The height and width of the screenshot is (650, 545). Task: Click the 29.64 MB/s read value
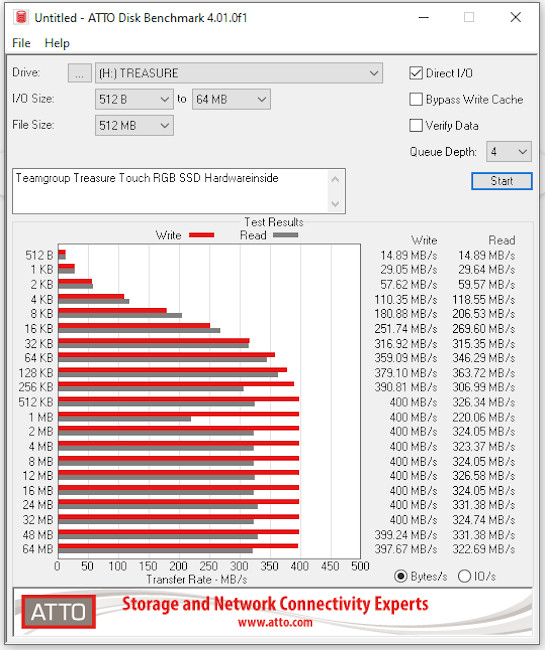tap(487, 270)
